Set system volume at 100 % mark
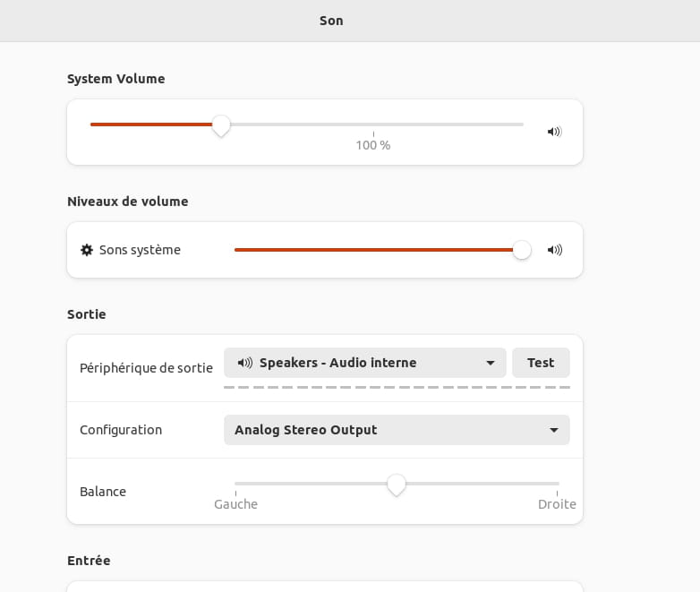 [x=373, y=124]
